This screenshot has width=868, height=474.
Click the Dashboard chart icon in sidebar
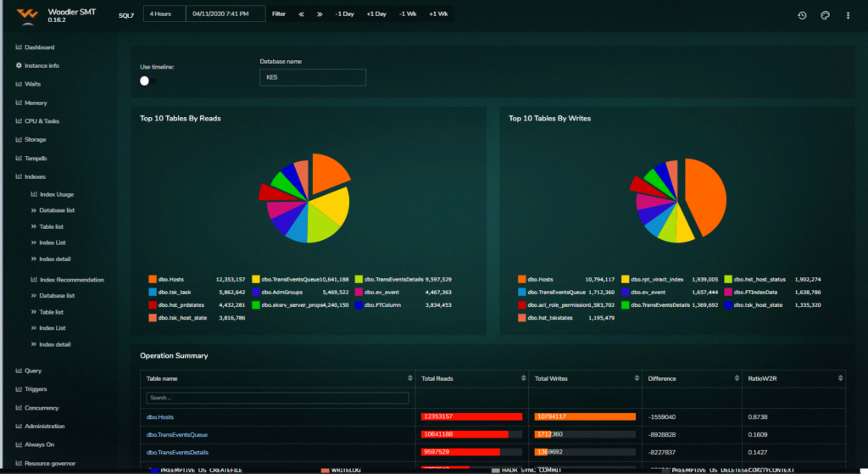(x=19, y=47)
